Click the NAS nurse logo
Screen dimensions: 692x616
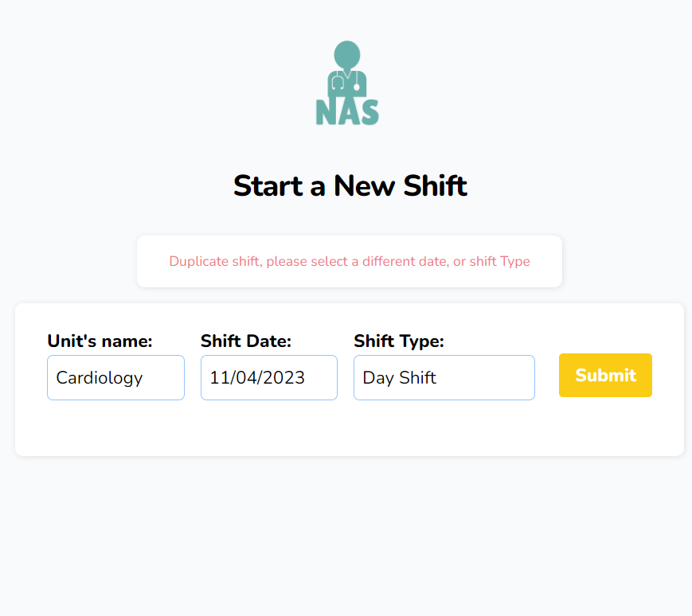point(347,83)
